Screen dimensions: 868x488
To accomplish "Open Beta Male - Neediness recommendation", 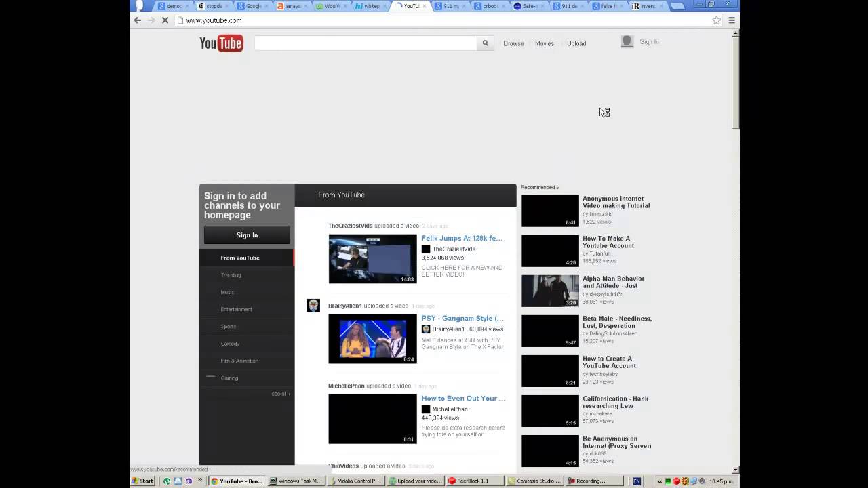I will point(617,322).
